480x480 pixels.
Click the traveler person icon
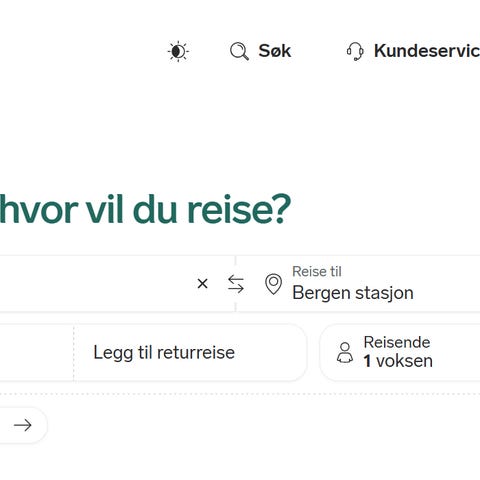(x=345, y=352)
